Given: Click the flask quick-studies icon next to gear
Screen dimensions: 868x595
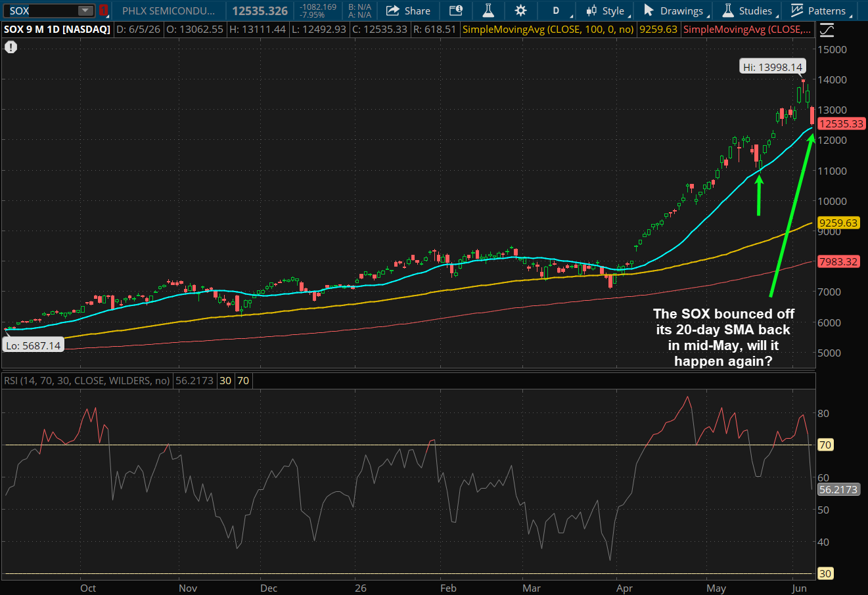Looking at the screenshot, I should 488,11.
